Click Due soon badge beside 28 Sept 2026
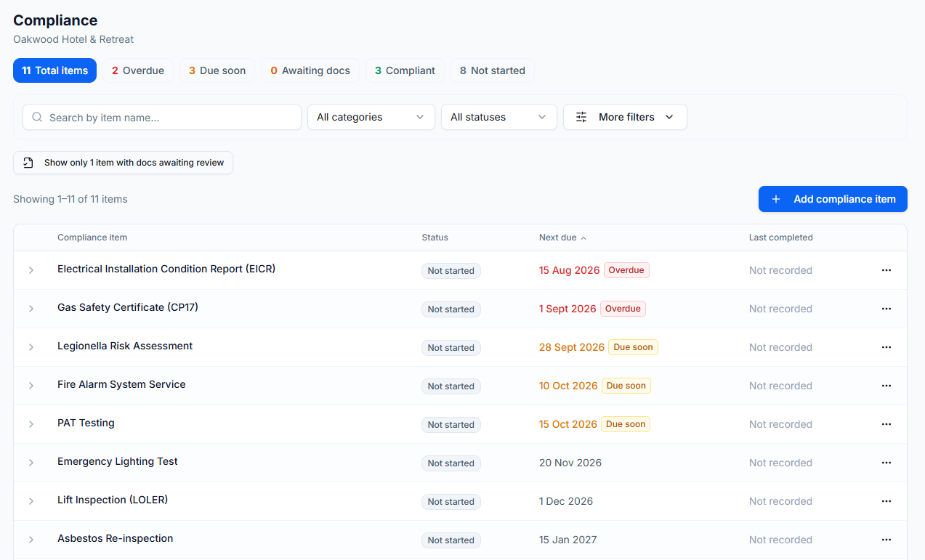The image size is (925, 560). [x=633, y=347]
